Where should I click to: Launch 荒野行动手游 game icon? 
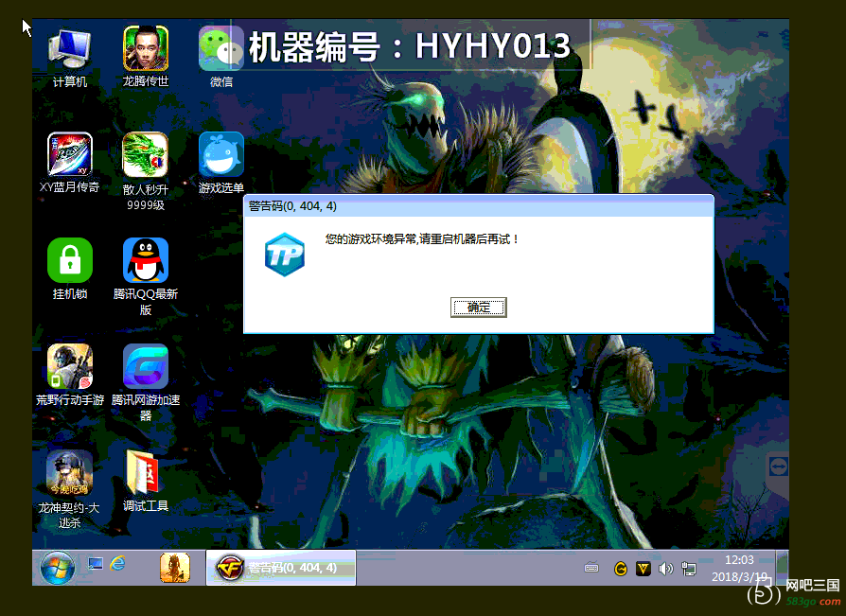70,375
